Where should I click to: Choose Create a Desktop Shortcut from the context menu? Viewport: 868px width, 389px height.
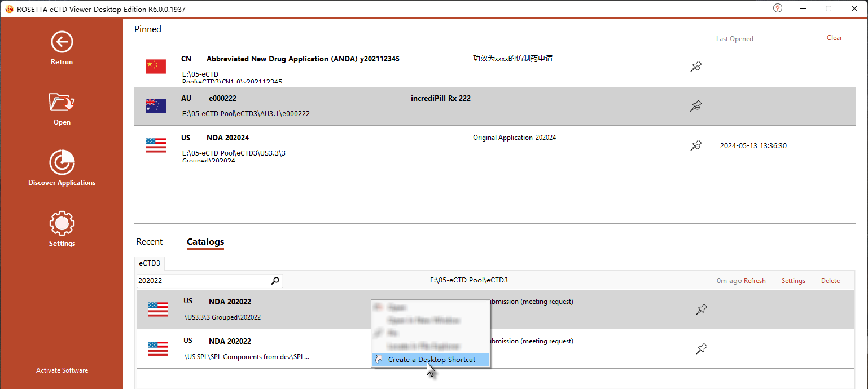[431, 360]
